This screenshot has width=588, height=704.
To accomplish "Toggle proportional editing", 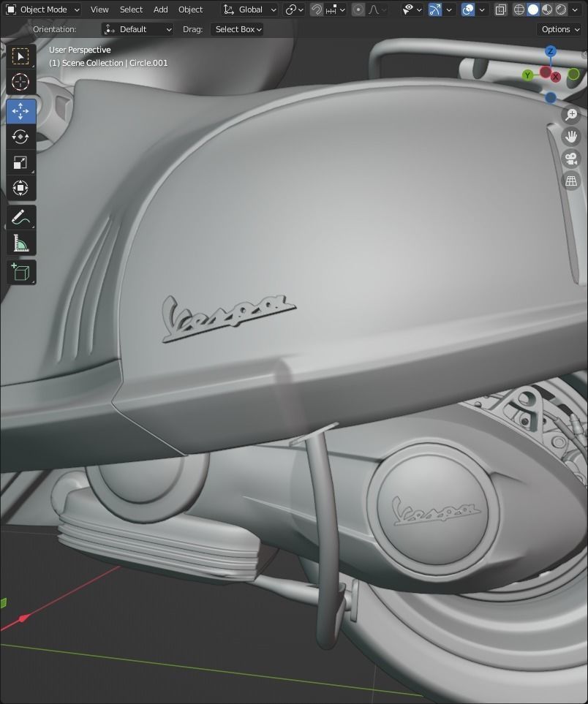I will tap(358, 10).
